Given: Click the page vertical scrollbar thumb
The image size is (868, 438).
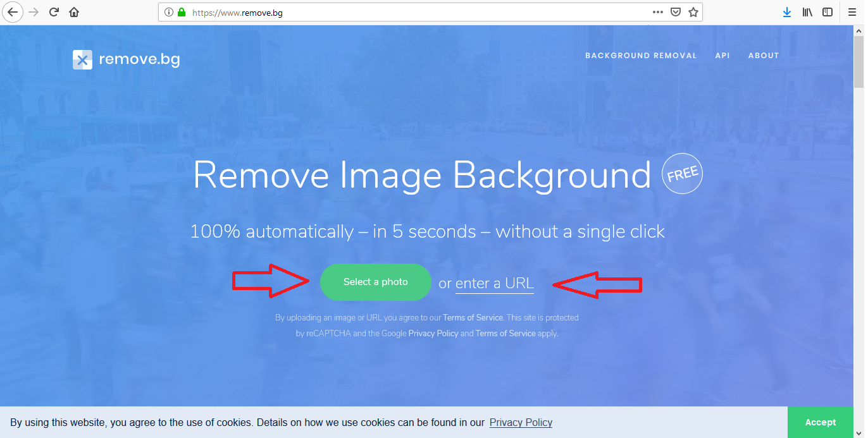Looking at the screenshot, I should coord(859,62).
